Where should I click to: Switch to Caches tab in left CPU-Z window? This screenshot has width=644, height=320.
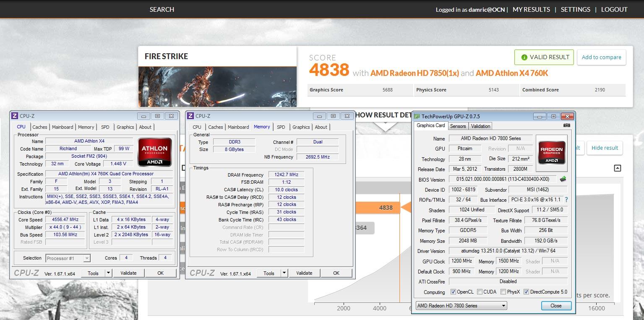pyautogui.click(x=40, y=127)
